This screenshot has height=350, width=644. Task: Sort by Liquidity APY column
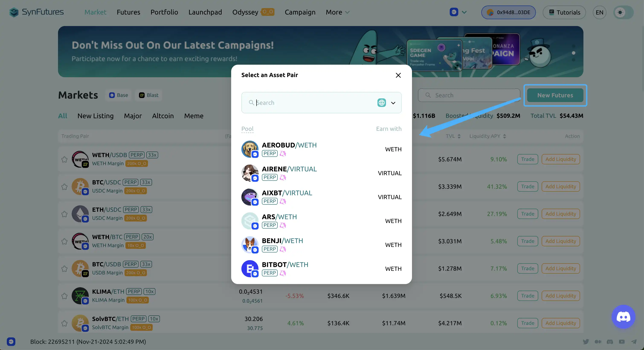point(487,136)
